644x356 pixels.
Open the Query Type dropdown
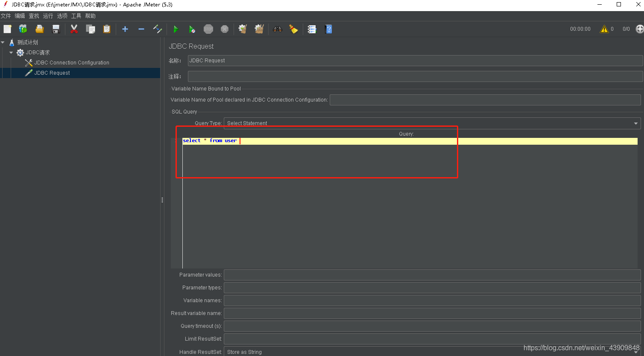point(432,123)
